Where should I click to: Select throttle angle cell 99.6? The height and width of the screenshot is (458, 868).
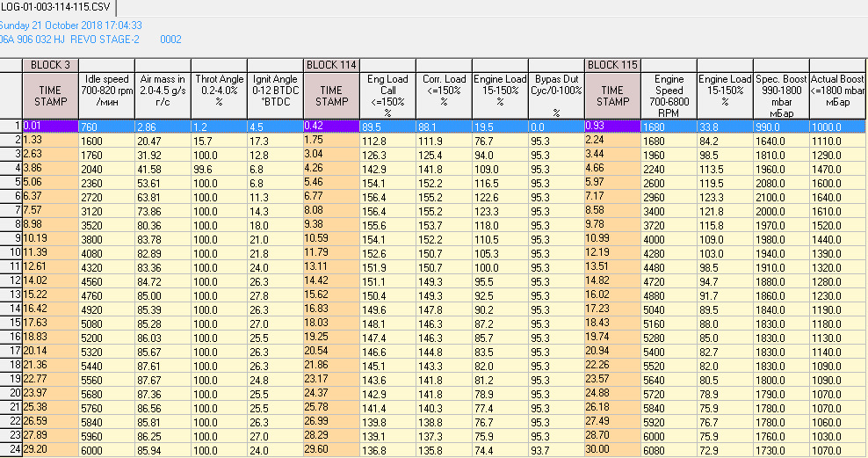pyautogui.click(x=220, y=169)
